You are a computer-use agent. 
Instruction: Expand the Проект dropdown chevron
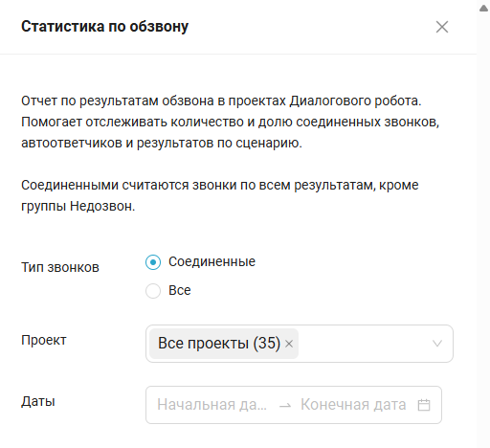437,344
